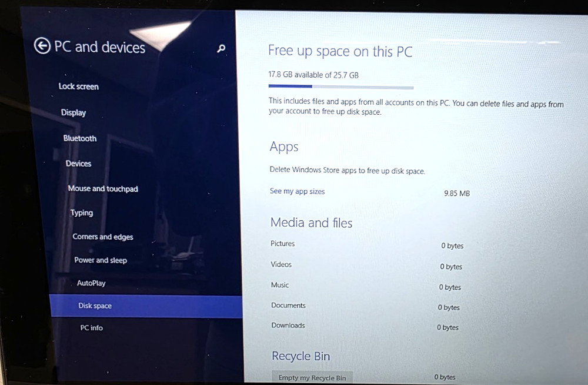This screenshot has height=385, width=588.
Task: Choose Corners and edges settings
Action: point(102,236)
